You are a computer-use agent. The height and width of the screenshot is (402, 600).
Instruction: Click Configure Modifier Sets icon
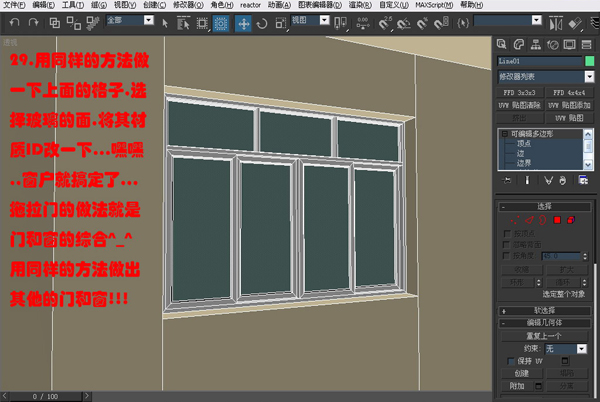pos(583,180)
